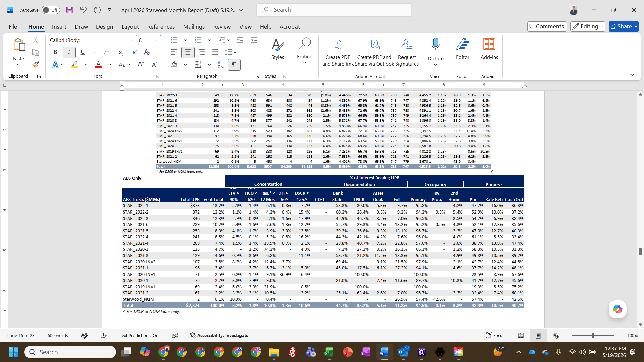Toggle Focus mode in status bar

[495, 336]
